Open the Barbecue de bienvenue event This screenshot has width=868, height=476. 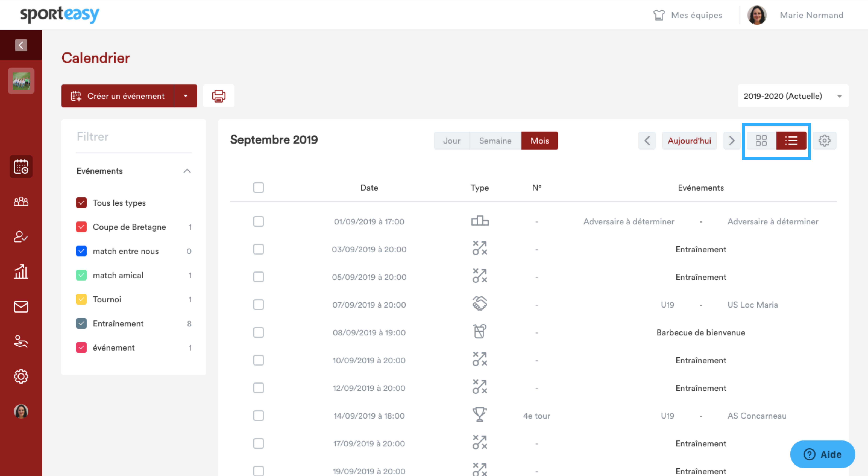click(701, 333)
